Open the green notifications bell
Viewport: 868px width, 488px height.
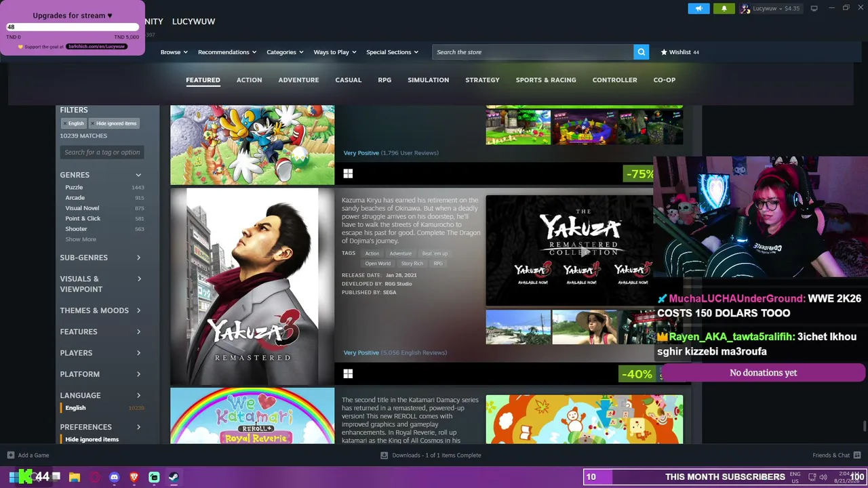click(x=724, y=9)
